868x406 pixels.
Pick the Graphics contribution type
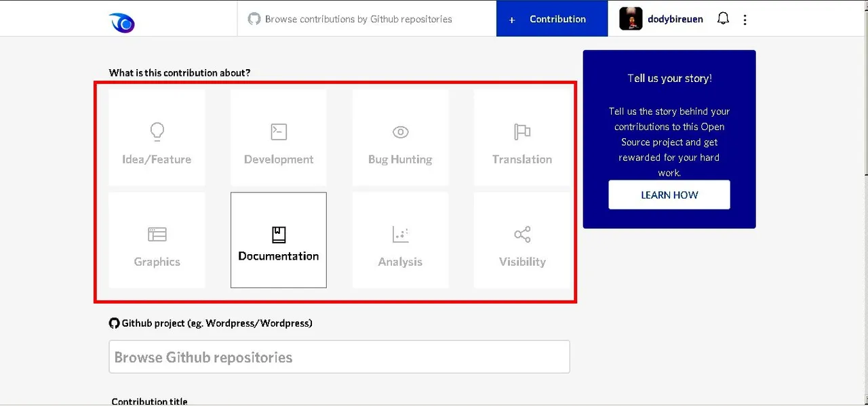[x=157, y=240]
